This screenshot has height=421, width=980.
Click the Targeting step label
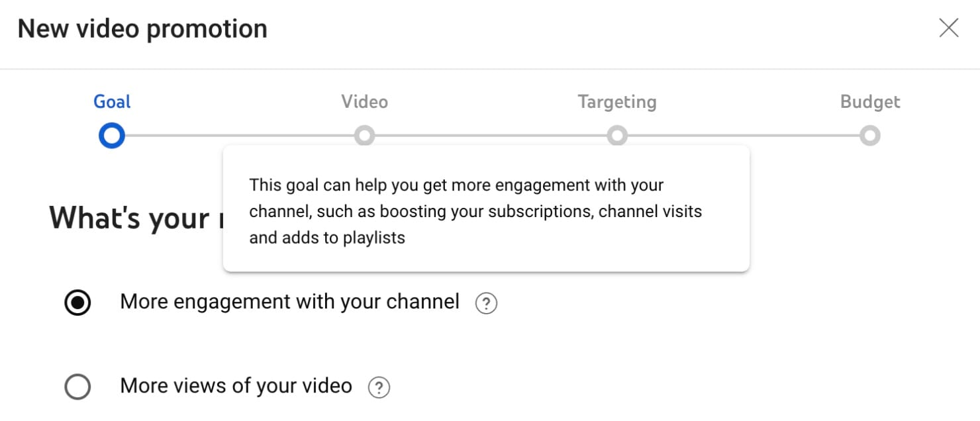616,101
